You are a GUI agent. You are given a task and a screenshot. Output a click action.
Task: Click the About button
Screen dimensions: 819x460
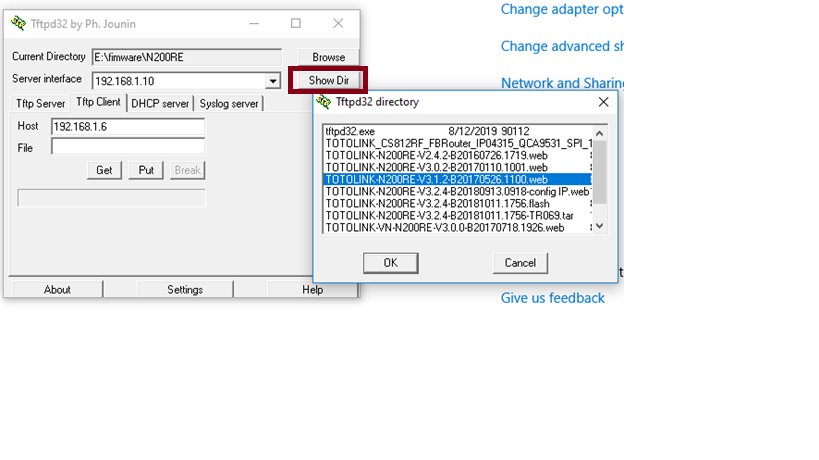click(x=57, y=289)
